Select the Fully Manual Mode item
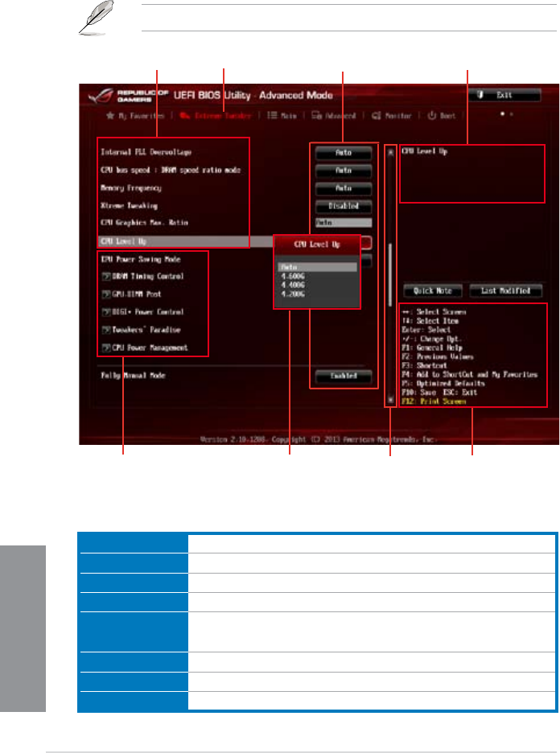560x753 pixels. [x=133, y=376]
